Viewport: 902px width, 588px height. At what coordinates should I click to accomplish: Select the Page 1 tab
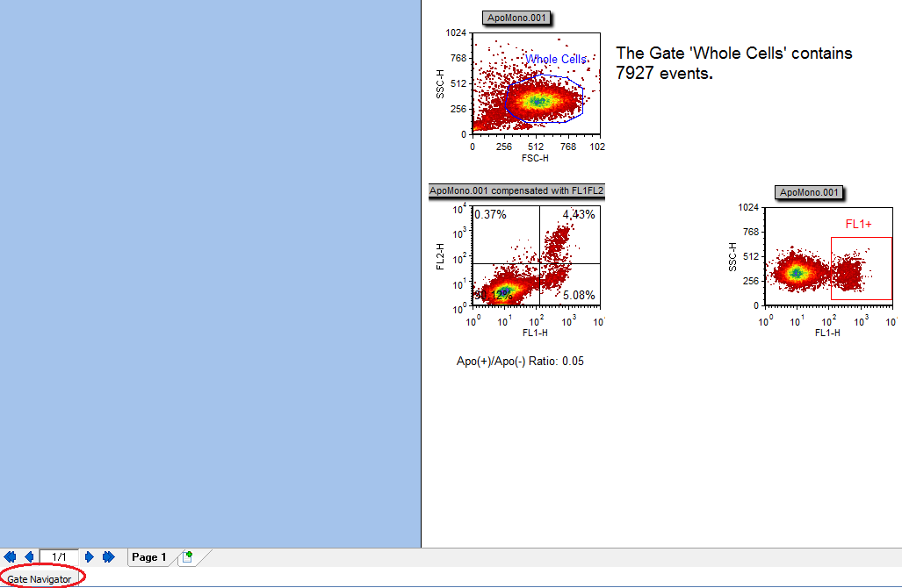pyautogui.click(x=149, y=557)
